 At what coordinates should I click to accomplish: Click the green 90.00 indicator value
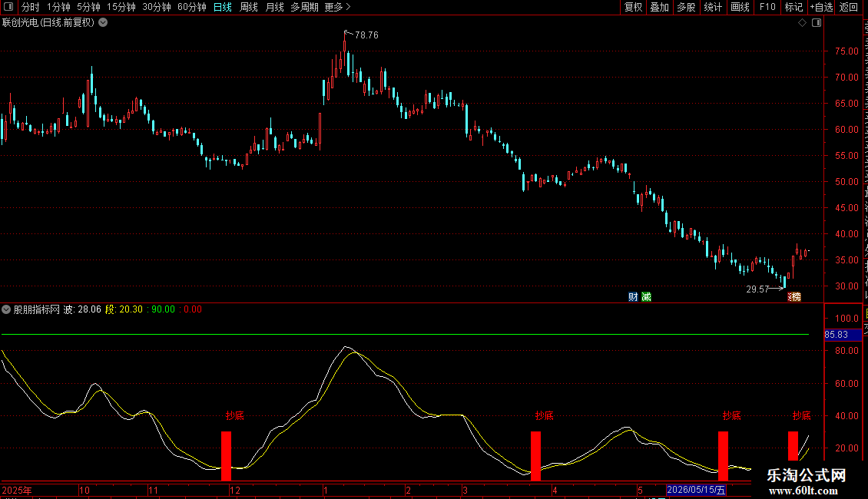click(x=164, y=309)
